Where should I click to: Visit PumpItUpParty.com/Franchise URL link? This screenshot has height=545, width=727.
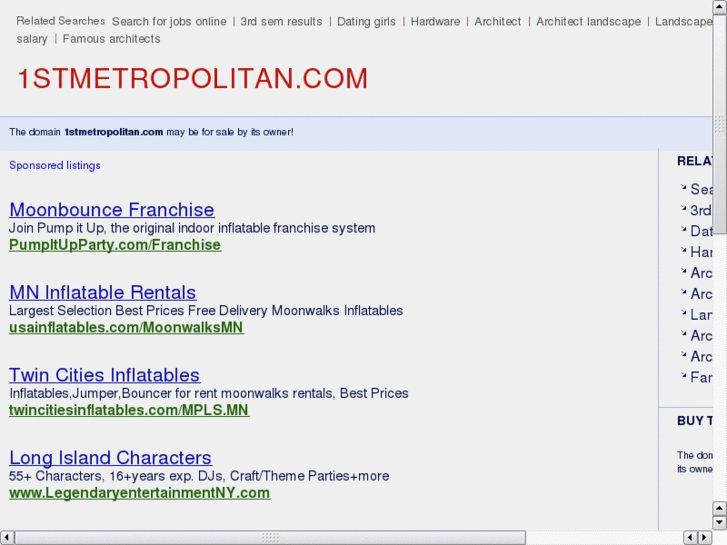tap(115, 244)
